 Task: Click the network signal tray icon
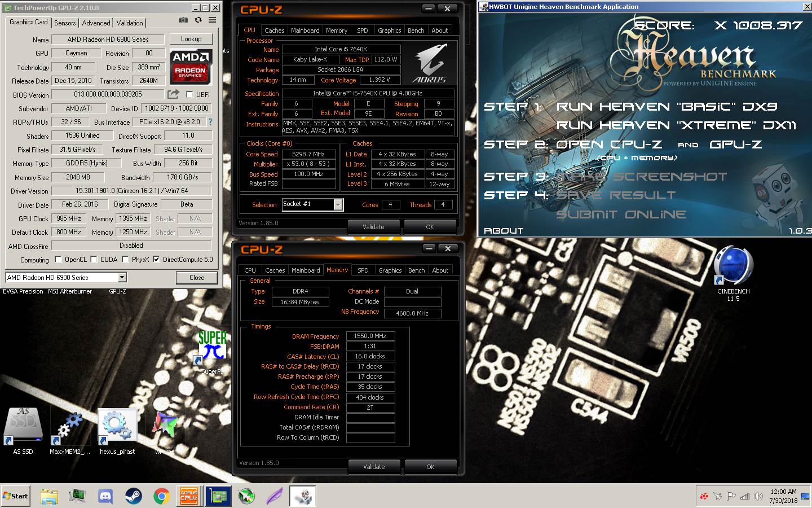click(x=745, y=496)
